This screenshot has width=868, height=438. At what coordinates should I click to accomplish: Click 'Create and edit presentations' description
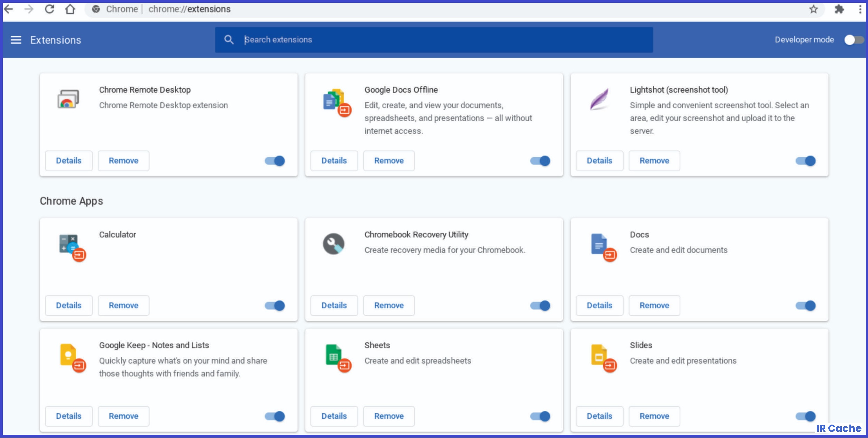(x=683, y=361)
